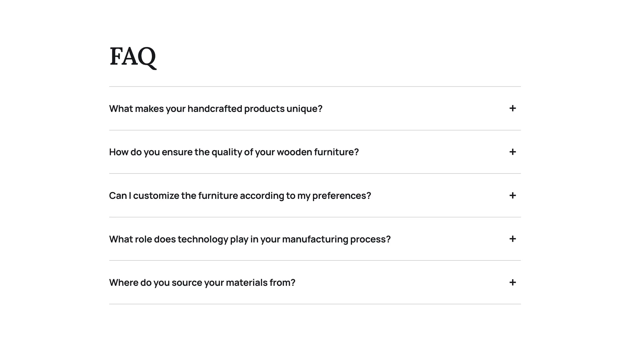Select the question text about quality assurance
644x357 pixels.
234,152
